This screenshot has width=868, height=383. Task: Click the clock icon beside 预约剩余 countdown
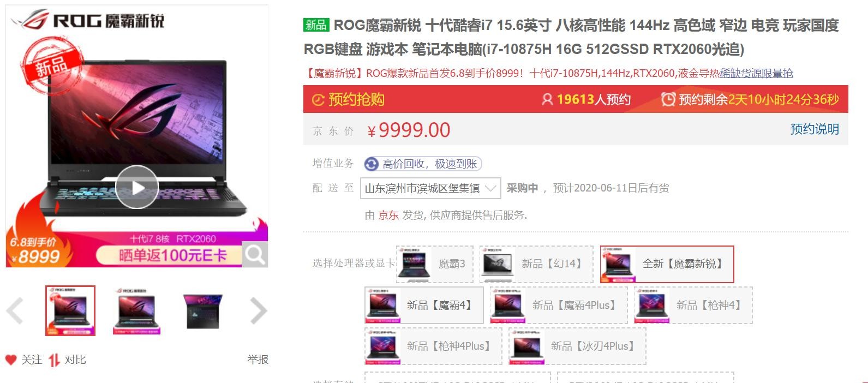click(668, 99)
